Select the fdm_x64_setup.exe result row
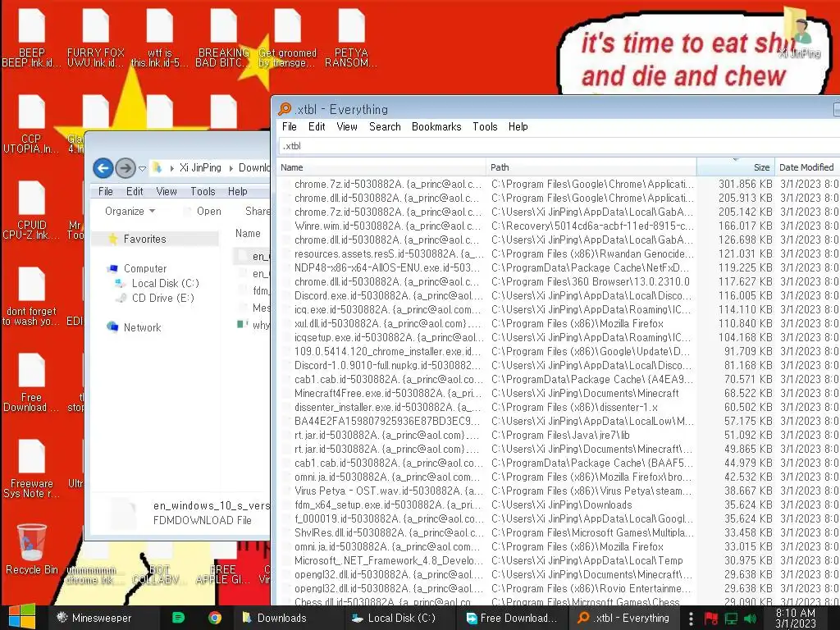Viewport: 840px width, 630px height. point(559,504)
